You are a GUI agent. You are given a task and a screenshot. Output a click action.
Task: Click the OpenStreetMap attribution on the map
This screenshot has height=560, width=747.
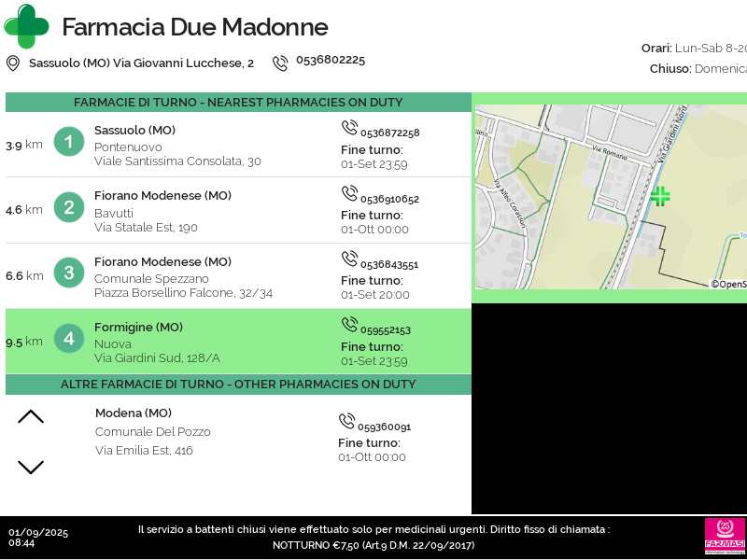click(728, 285)
